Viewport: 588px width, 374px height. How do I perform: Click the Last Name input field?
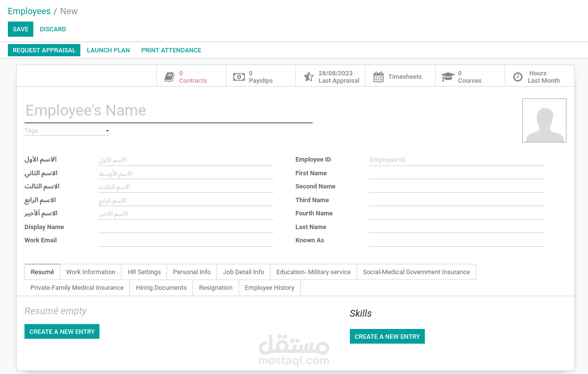tap(457, 227)
